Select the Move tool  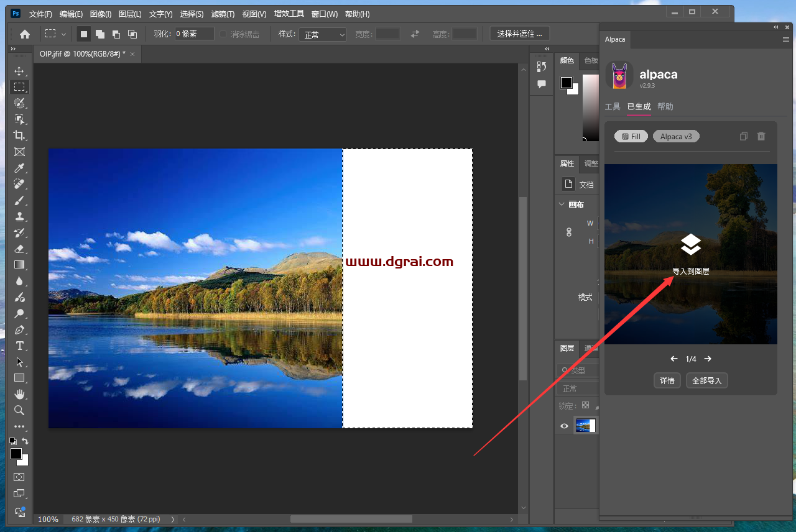(19, 71)
